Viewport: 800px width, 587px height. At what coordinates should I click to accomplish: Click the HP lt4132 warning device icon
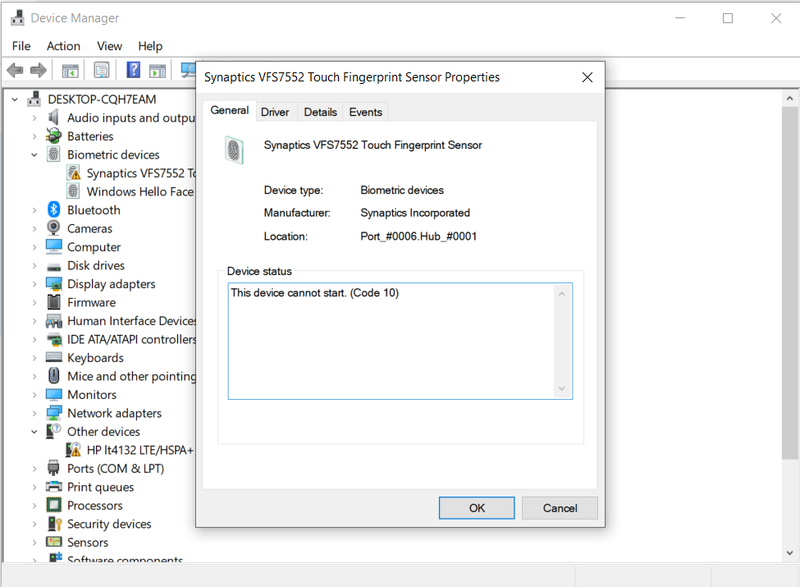click(73, 450)
